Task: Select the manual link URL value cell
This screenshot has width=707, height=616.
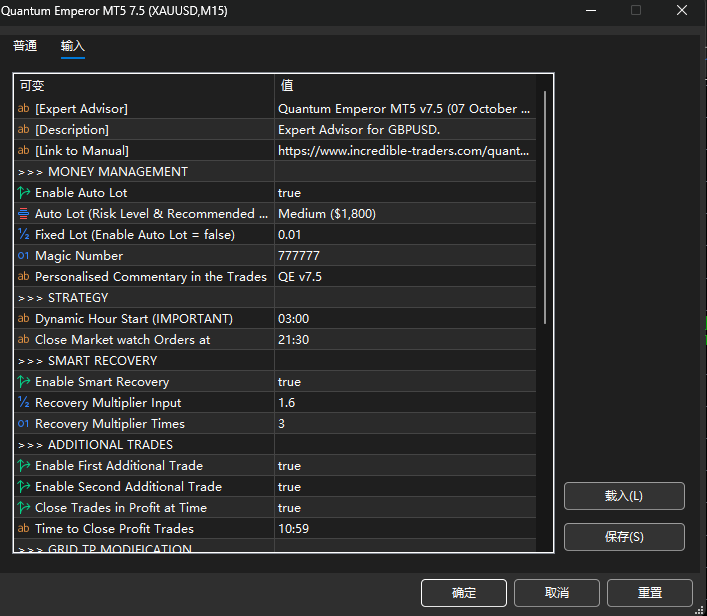Action: point(405,151)
